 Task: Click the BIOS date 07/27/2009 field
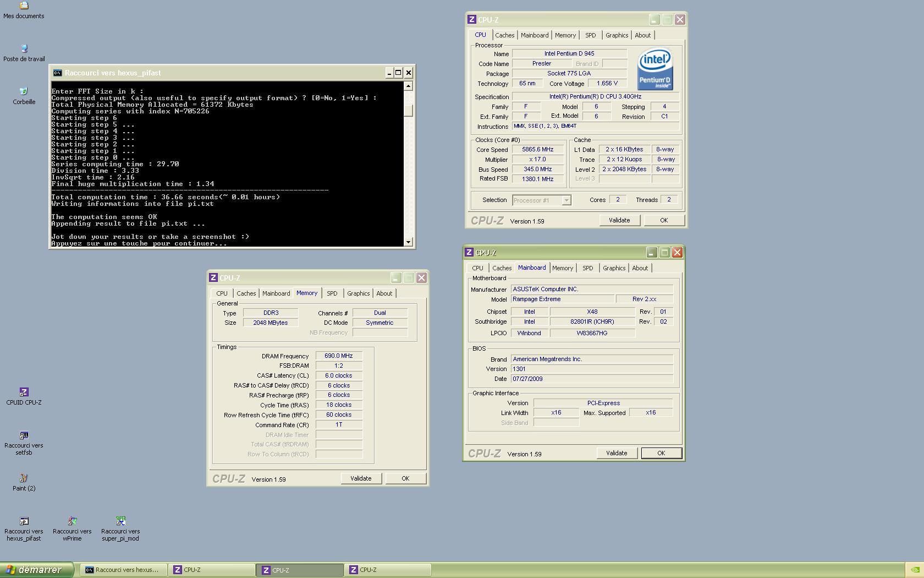[592, 379]
